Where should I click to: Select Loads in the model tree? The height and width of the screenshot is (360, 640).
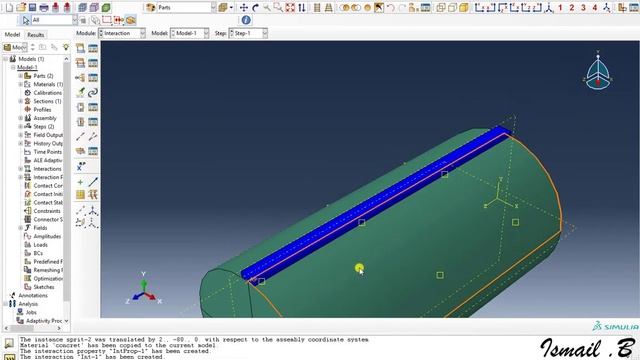click(x=40, y=245)
